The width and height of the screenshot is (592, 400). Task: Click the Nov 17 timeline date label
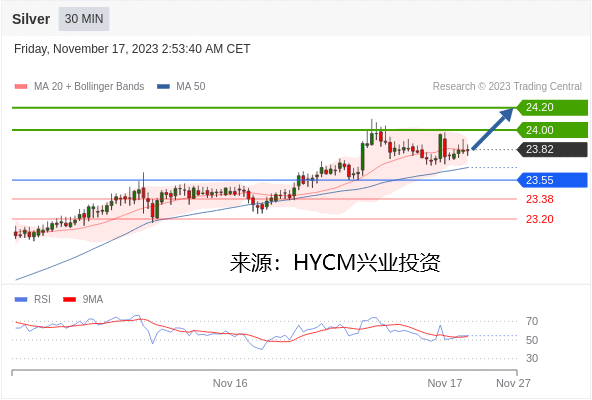click(x=444, y=383)
